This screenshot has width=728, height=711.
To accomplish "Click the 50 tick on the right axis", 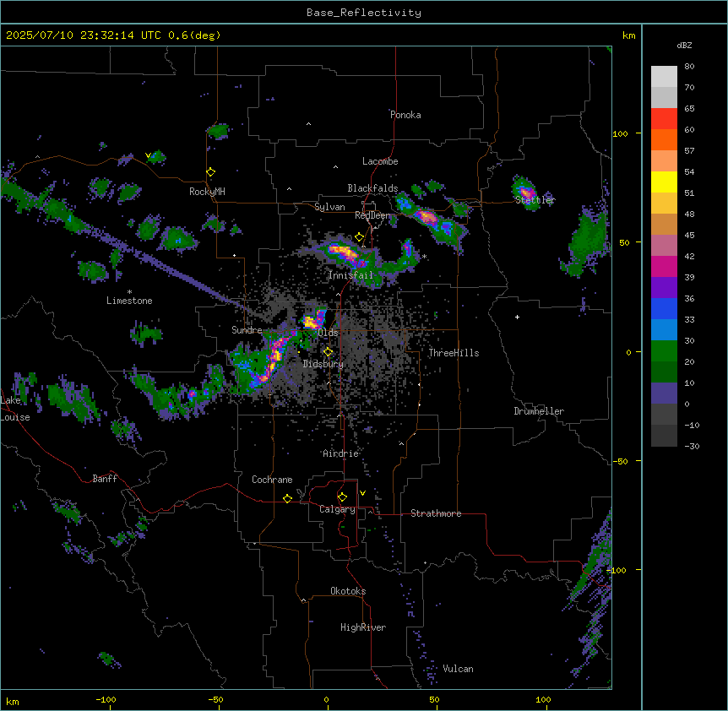I will [624, 242].
